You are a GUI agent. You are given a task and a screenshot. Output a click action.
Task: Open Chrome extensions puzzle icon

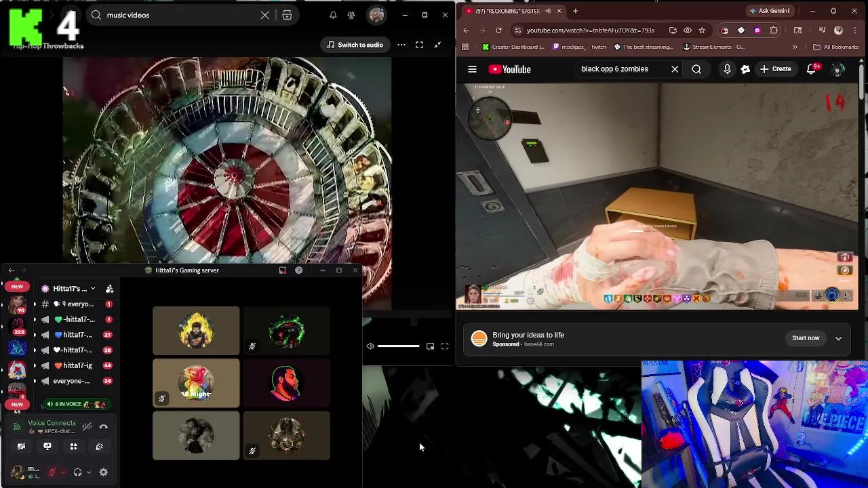774,30
